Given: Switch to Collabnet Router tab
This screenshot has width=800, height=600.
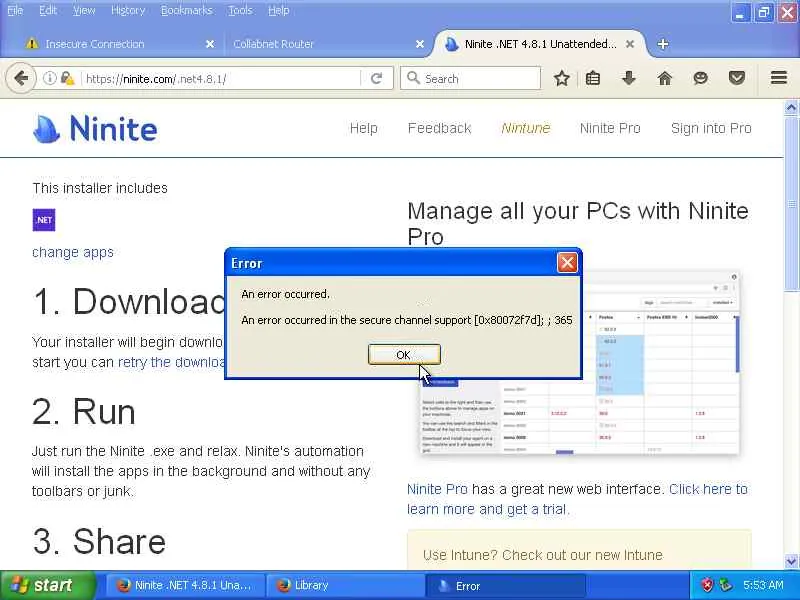Looking at the screenshot, I should [273, 44].
